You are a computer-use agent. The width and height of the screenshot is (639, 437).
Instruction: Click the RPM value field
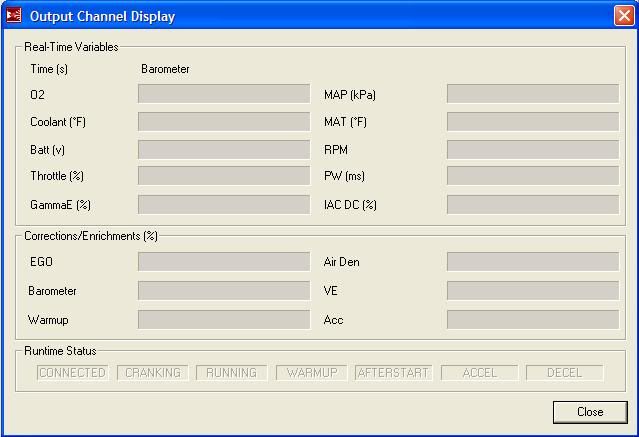point(533,149)
